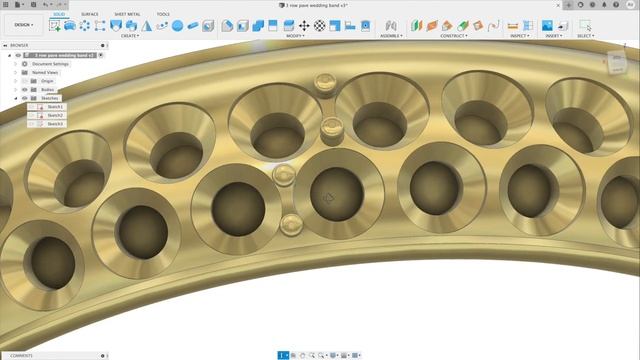Image resolution: width=640 pixels, height=360 pixels.
Task: Select the Pan hand tool in navigation bar
Action: click(302, 356)
